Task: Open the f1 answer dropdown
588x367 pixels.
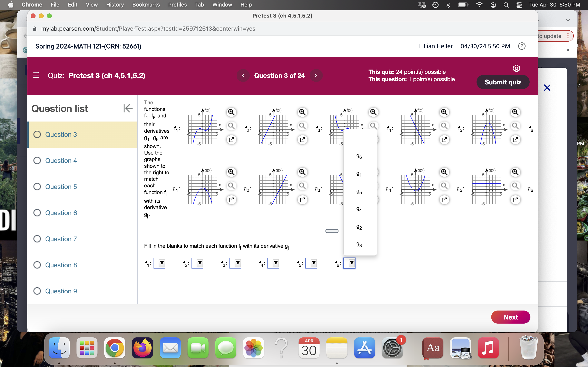Action: [x=160, y=263]
